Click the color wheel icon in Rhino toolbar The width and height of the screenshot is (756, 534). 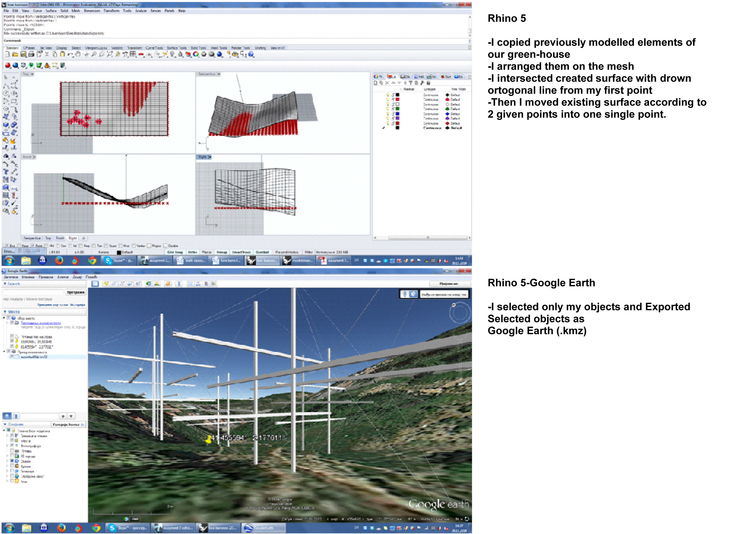[x=196, y=55]
